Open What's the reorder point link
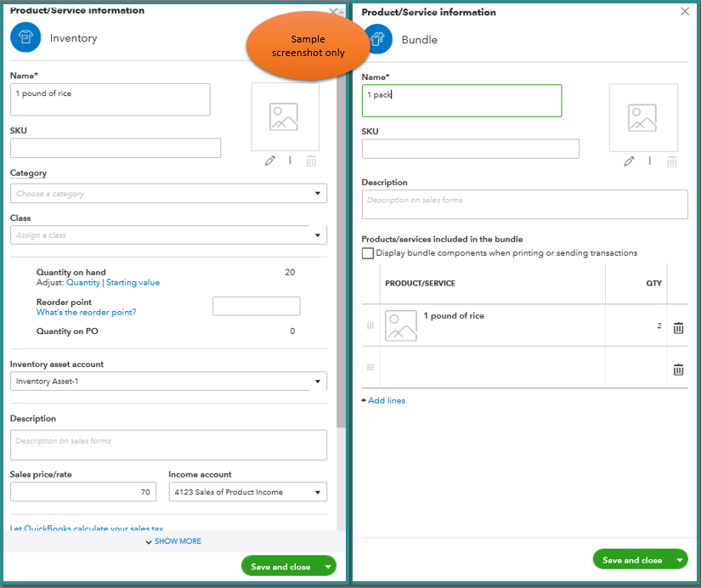This screenshot has width=701, height=588. click(x=87, y=312)
